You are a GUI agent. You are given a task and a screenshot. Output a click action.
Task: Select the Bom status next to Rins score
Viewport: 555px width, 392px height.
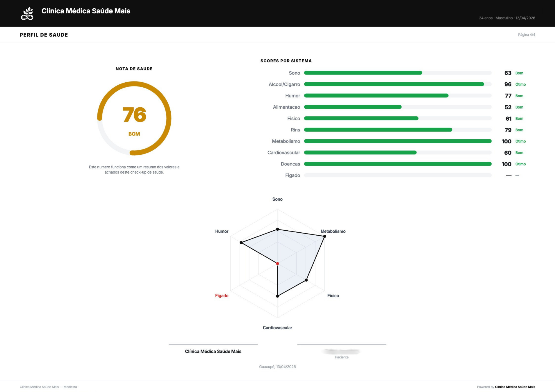[519, 130]
